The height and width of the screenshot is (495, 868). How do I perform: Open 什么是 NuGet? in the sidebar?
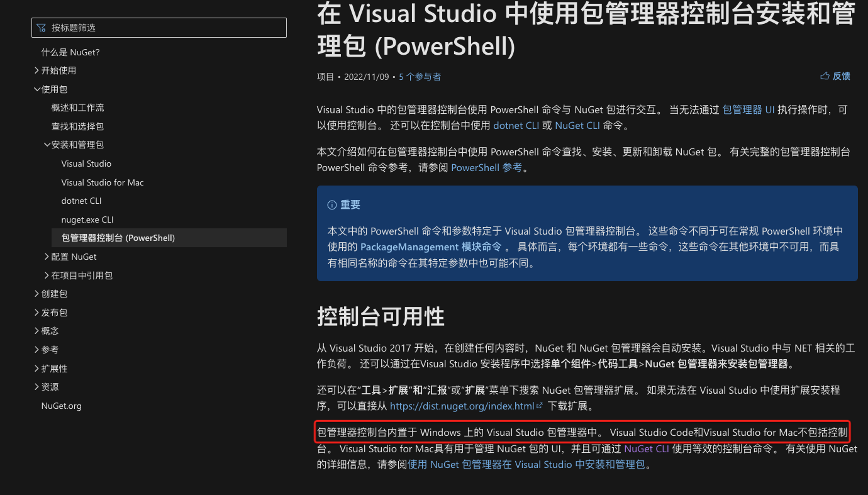[70, 52]
